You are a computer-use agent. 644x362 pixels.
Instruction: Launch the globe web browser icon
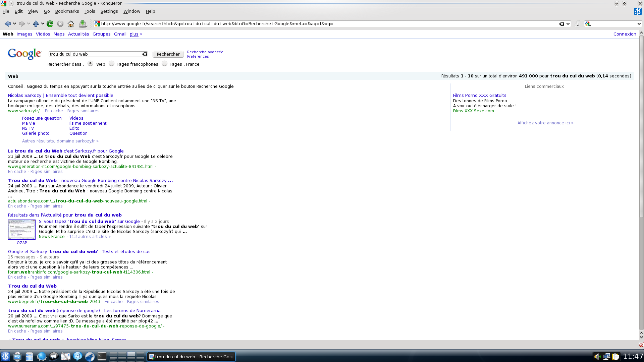42,356
